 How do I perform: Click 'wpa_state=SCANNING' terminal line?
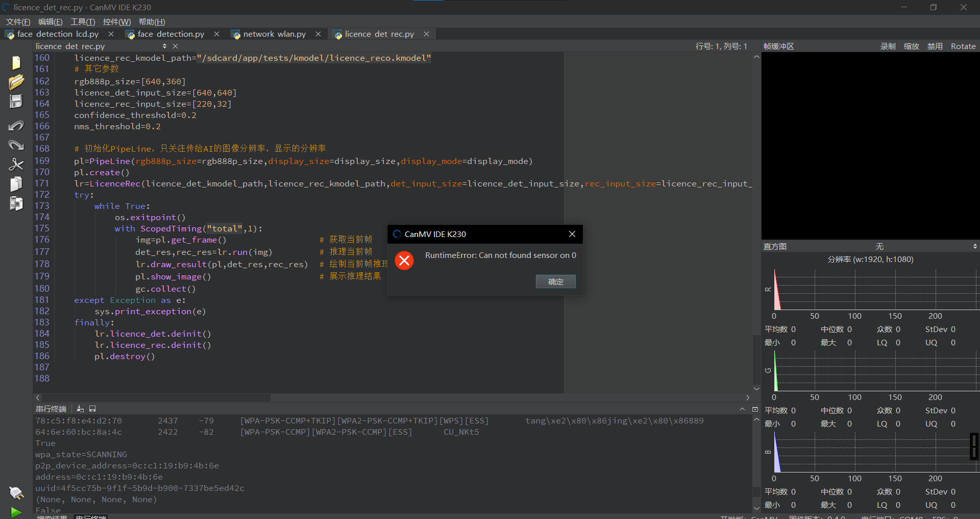point(81,454)
